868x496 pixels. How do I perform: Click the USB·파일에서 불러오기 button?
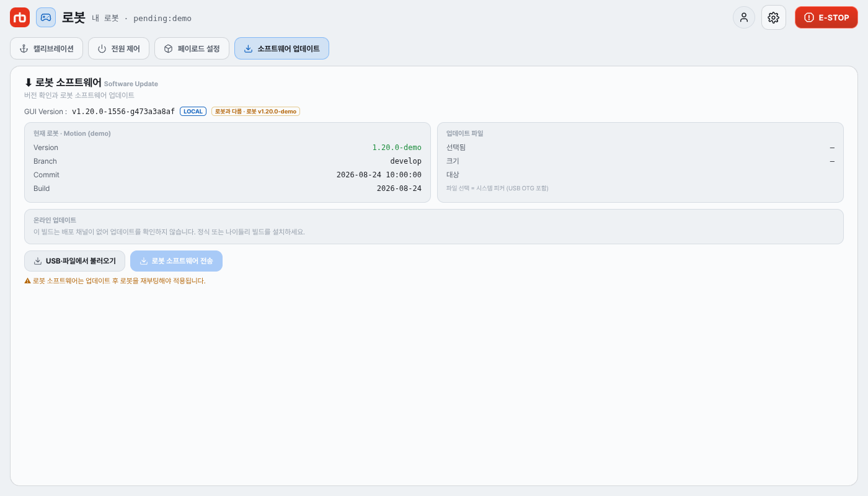point(74,261)
